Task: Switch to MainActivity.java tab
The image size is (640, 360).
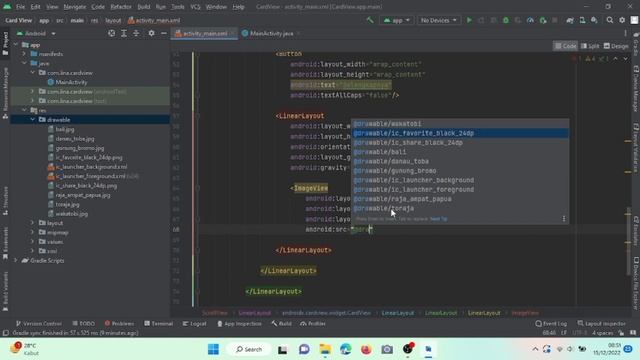Action: pos(271,33)
